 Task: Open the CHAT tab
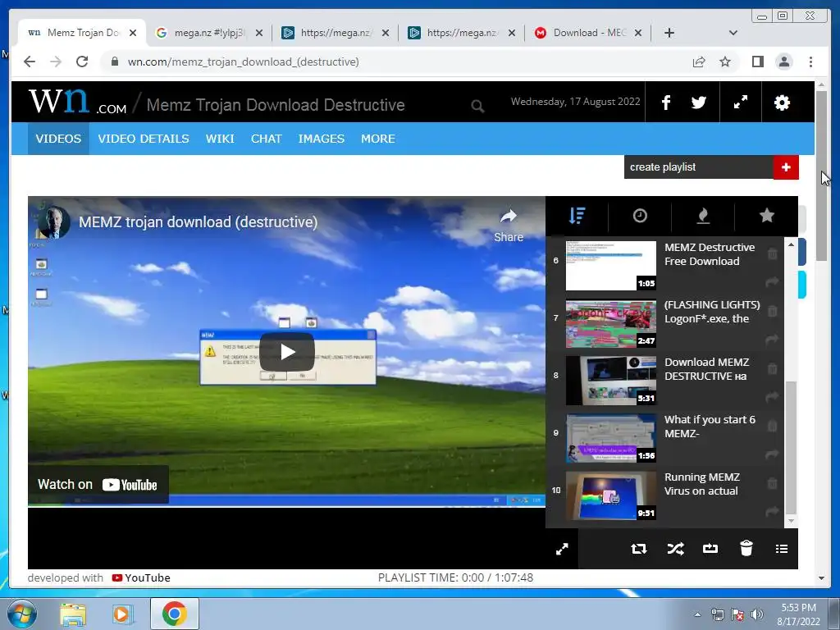[267, 139]
